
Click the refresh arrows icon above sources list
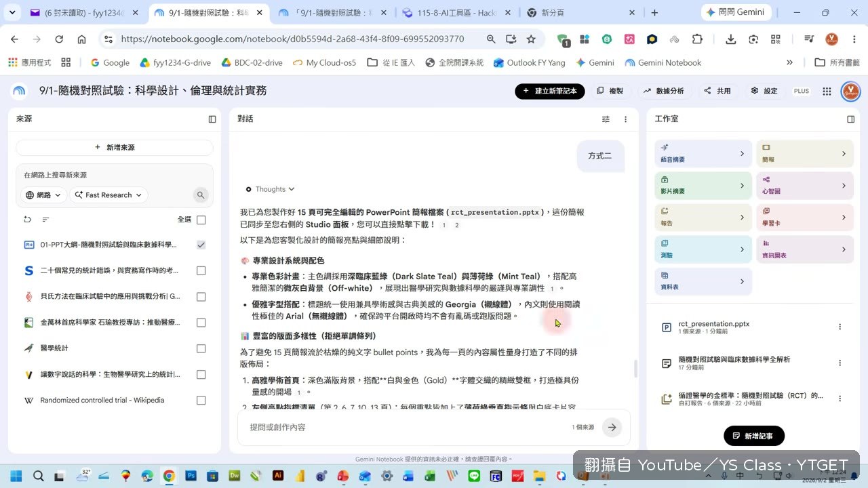(x=27, y=220)
